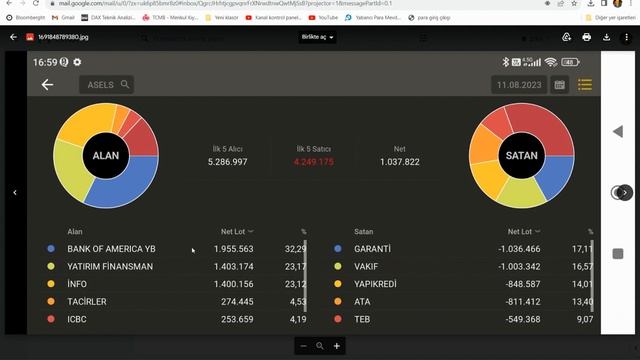This screenshot has height=360, width=640.
Task: Open the Yeni klasör bookmark folder
Action: click(222, 18)
